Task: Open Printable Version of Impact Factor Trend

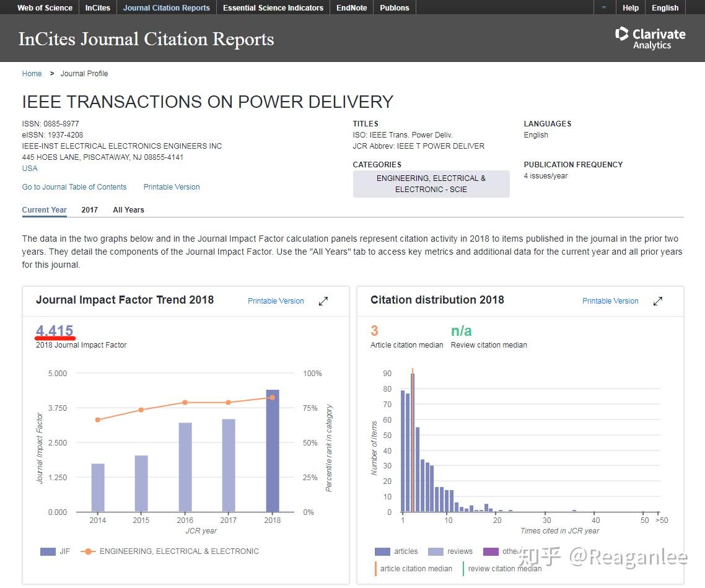Action: [276, 301]
